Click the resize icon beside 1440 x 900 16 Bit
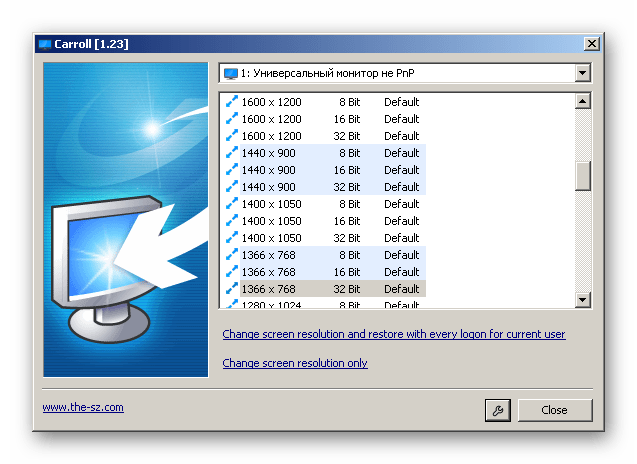This screenshot has width=637, height=464. click(x=232, y=170)
